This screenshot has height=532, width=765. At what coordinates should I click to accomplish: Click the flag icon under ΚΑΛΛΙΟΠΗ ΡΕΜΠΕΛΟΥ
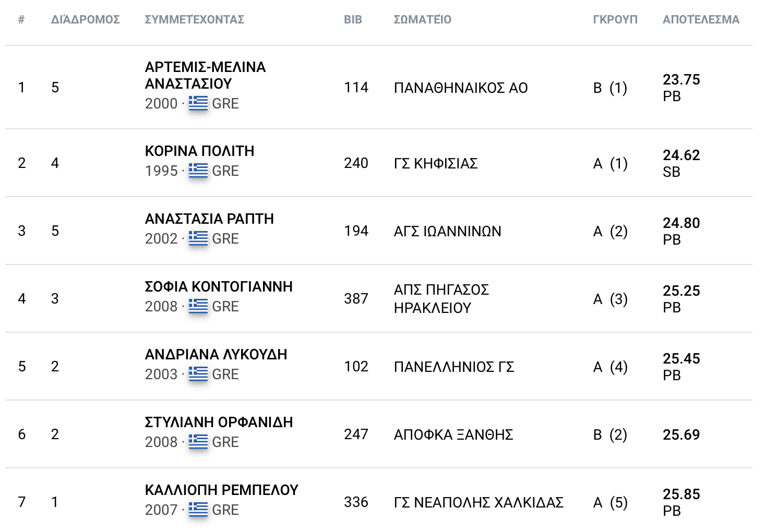click(198, 510)
